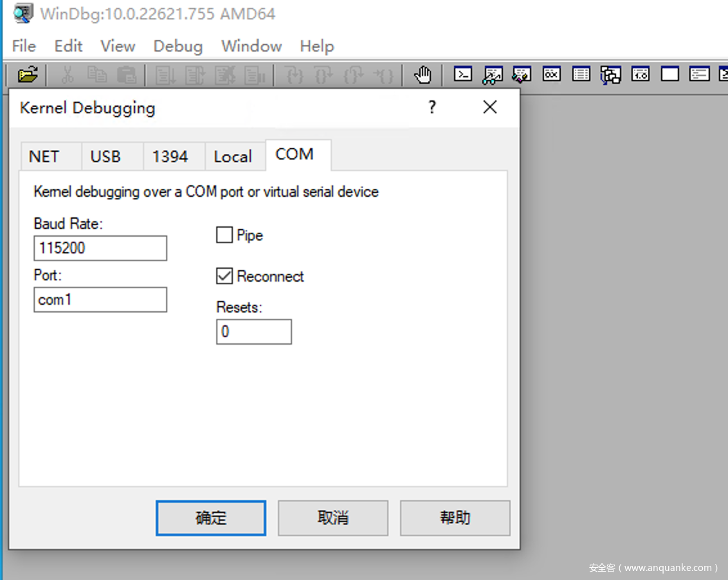
Task: Click the Copy icon in toolbar
Action: pyautogui.click(x=97, y=75)
